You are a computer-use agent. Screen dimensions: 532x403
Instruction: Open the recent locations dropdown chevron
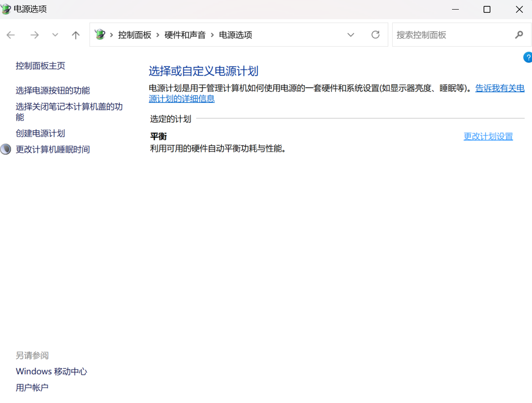[55, 35]
